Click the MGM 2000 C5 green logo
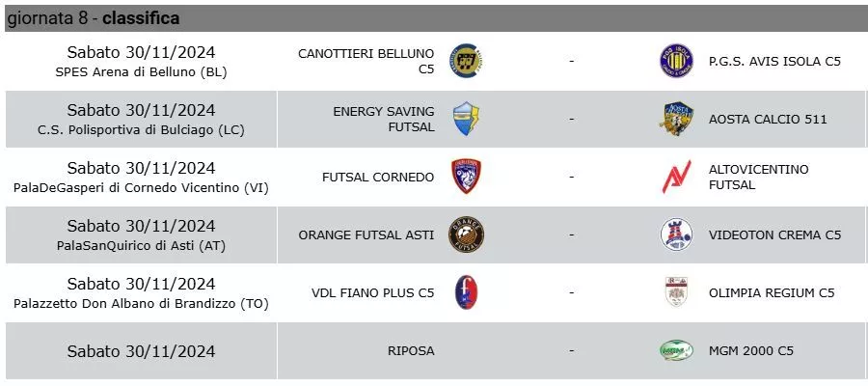This screenshot has width=868, height=386. coord(676,350)
